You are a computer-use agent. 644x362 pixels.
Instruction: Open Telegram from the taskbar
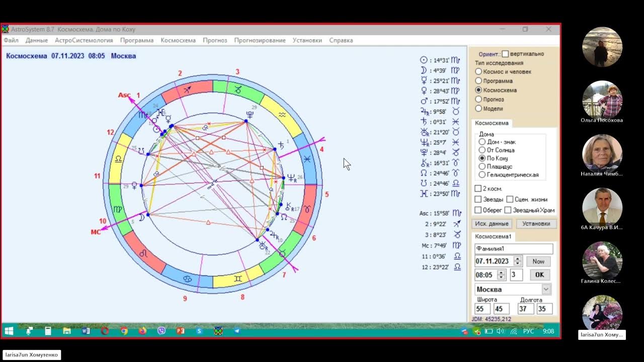pos(237,331)
